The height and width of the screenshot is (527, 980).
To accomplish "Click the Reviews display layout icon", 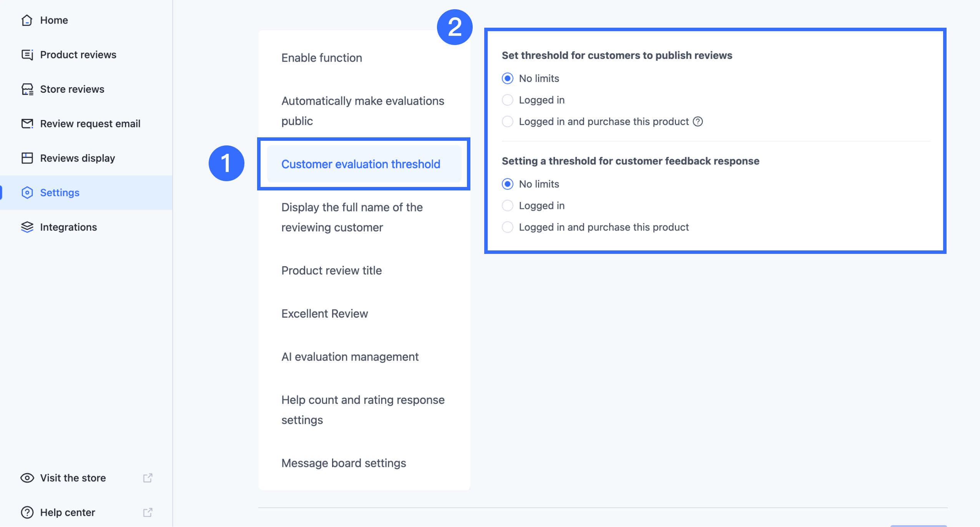I will coord(27,158).
